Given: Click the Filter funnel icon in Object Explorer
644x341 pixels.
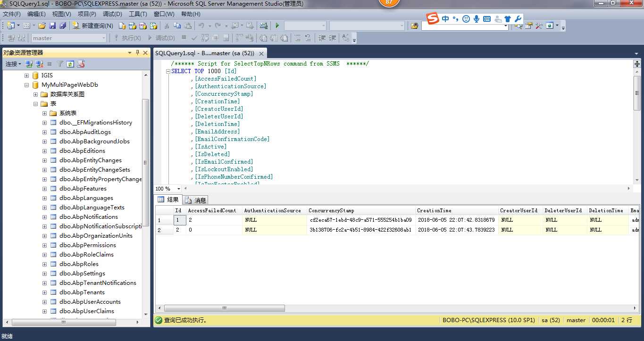Looking at the screenshot, I should (60, 64).
